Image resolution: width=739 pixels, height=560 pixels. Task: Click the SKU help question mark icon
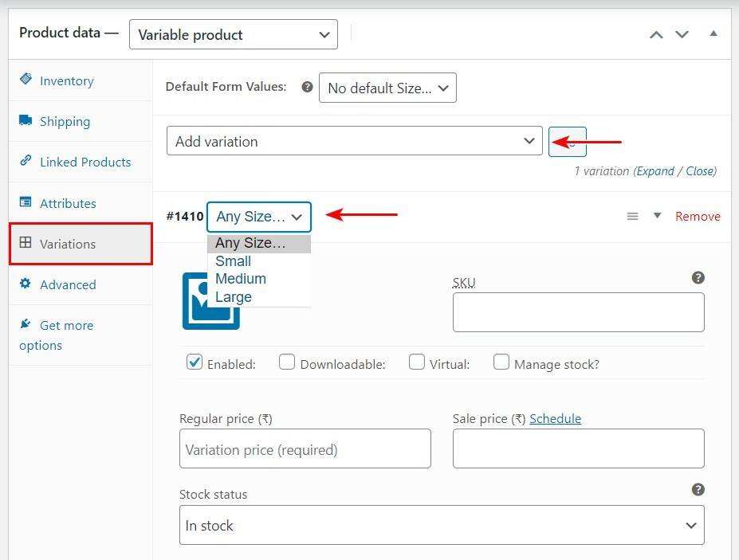coord(698,277)
